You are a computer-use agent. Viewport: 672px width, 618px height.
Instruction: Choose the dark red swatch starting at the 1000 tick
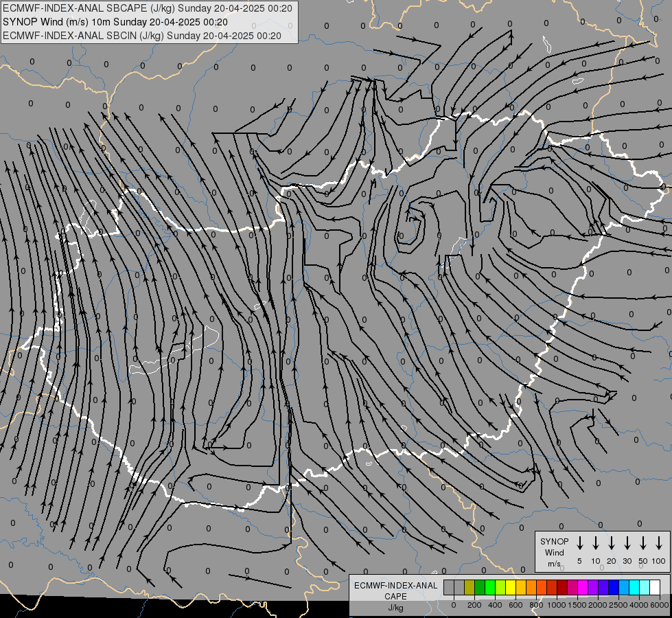(562, 587)
